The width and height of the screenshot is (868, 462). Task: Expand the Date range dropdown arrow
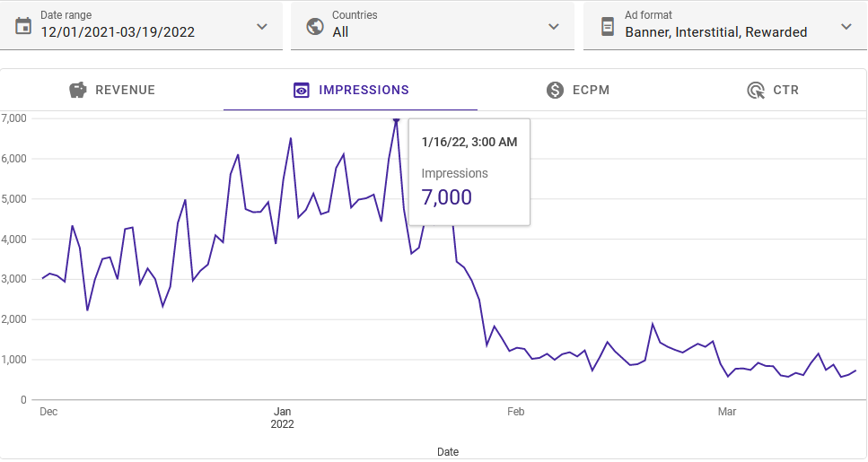tap(262, 26)
